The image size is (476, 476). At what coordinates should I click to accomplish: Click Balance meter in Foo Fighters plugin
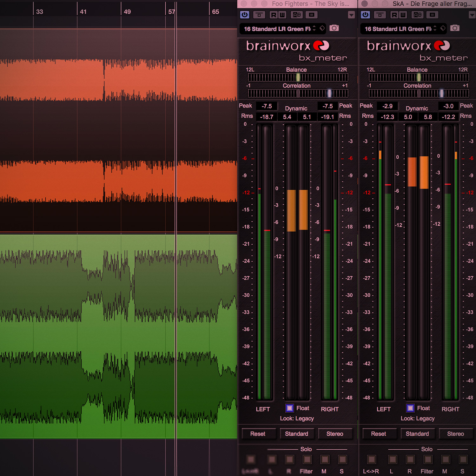point(298,77)
